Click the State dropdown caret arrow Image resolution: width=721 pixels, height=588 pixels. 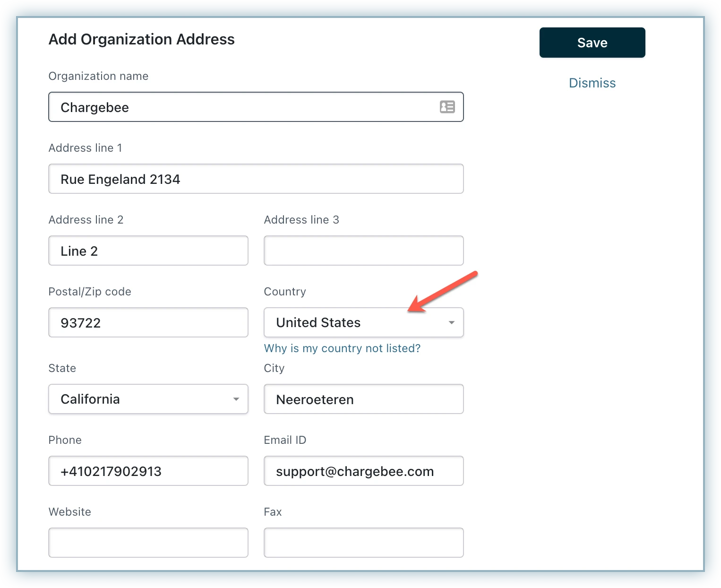236,399
